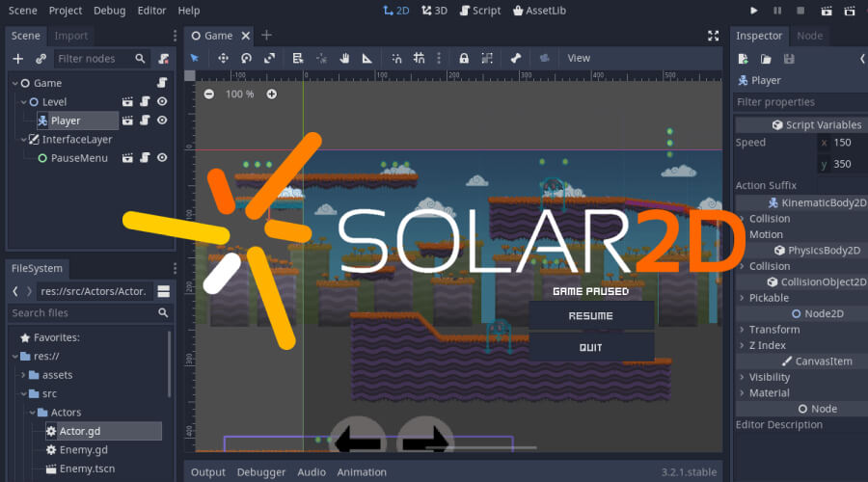The width and height of the screenshot is (868, 482).
Task: Create a new resource in Inspector
Action: (x=743, y=59)
